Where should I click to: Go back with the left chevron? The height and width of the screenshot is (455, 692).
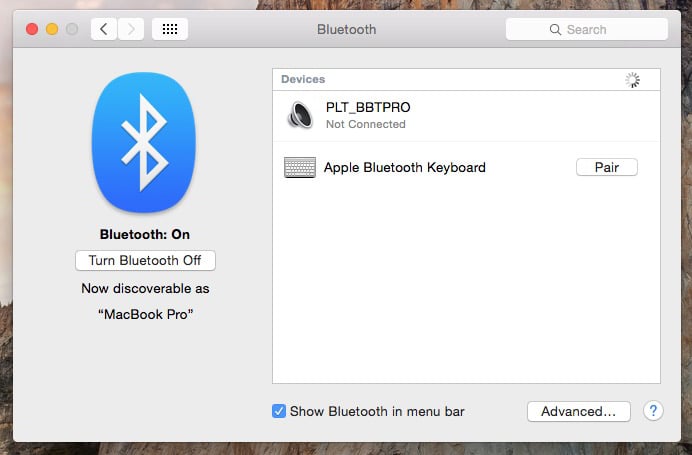[x=104, y=29]
